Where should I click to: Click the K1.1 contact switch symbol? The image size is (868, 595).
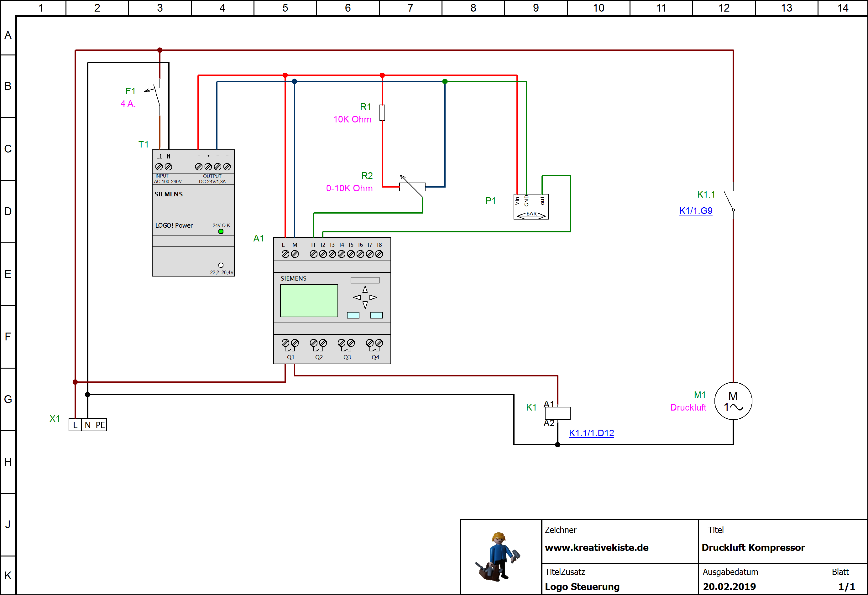tap(729, 201)
